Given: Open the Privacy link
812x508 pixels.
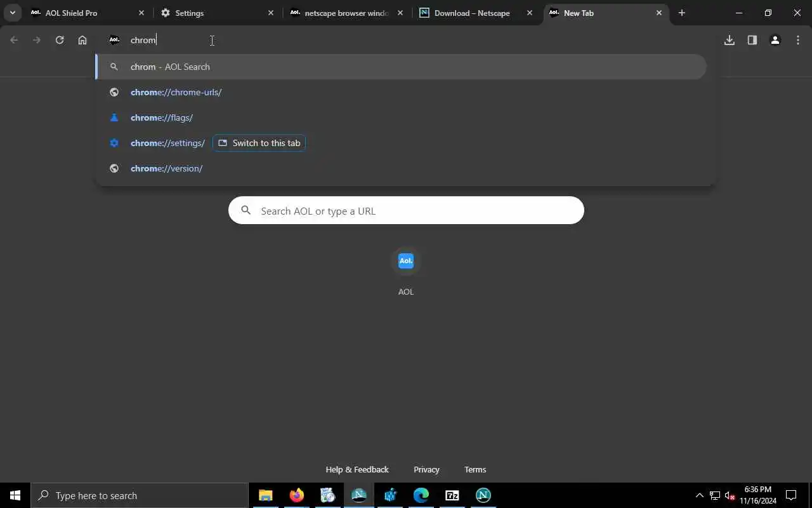Looking at the screenshot, I should pos(426,469).
